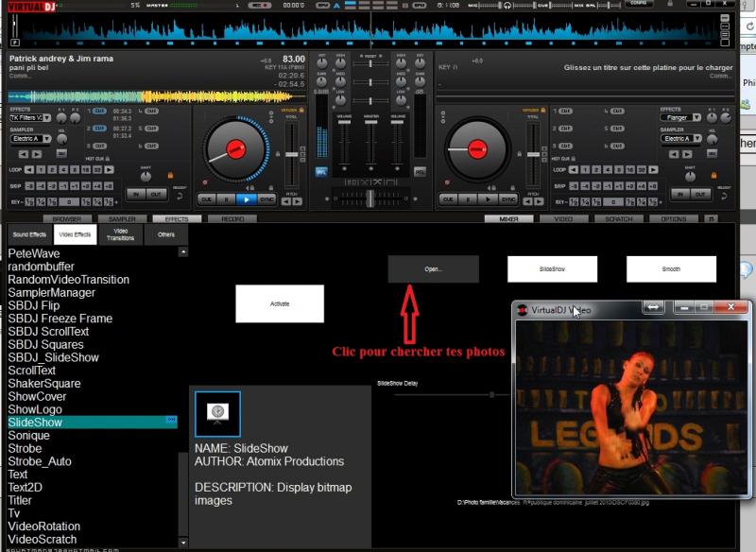Toggle left deck hot cue 2
This screenshot has height=552, width=756.
(x=99, y=129)
